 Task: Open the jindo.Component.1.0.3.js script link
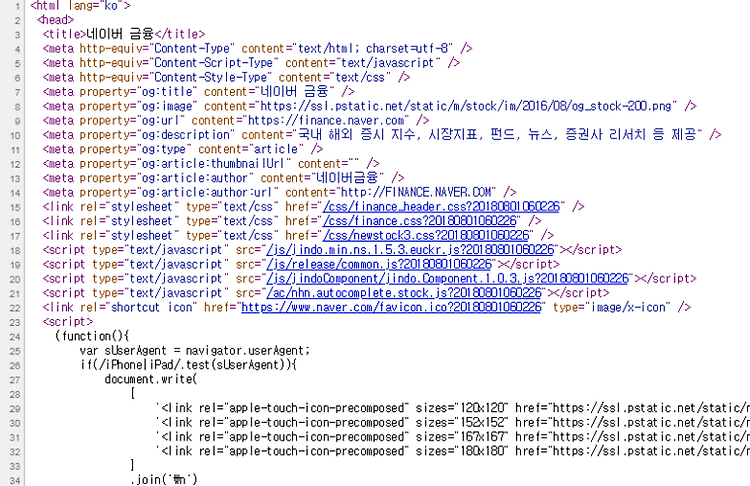point(447,278)
